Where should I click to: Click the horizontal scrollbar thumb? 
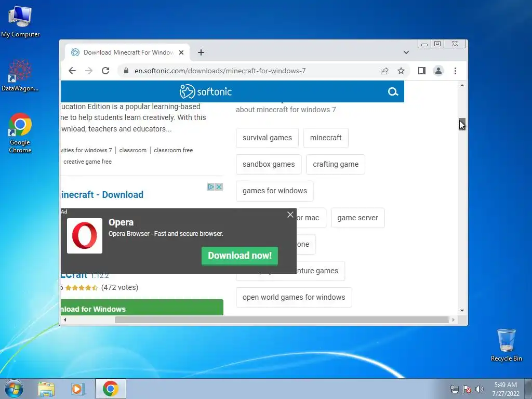coord(282,320)
